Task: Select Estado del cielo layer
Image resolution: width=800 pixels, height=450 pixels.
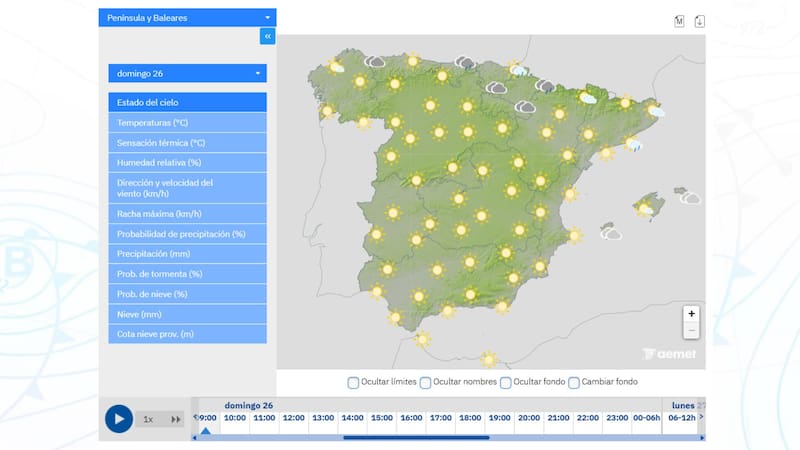Action: pyautogui.click(x=187, y=102)
